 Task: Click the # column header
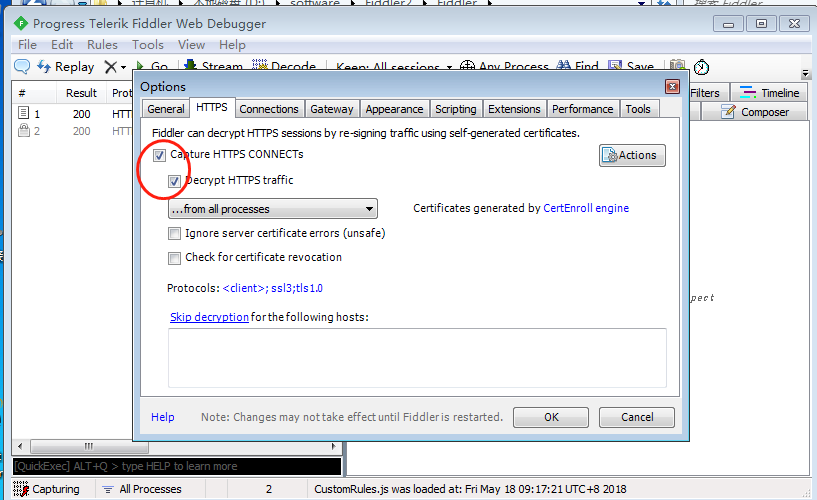click(x=34, y=93)
